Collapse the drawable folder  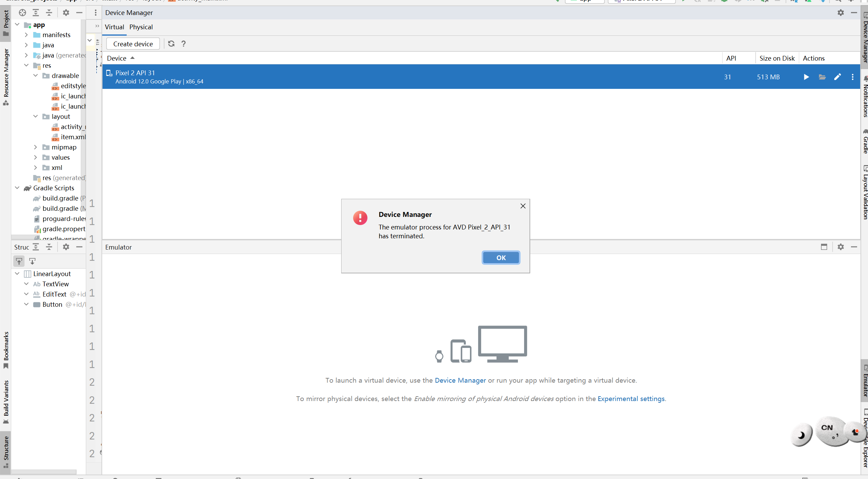click(35, 76)
